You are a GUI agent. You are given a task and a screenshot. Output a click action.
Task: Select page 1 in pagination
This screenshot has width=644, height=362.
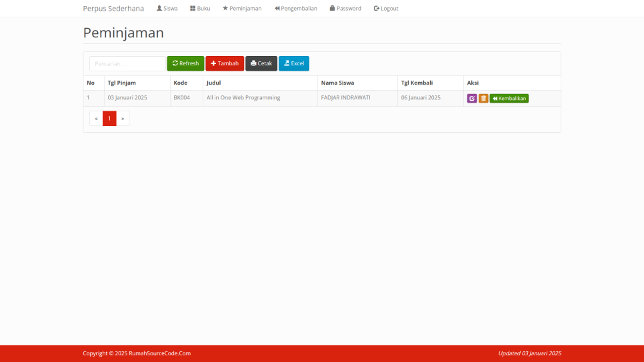coord(109,119)
